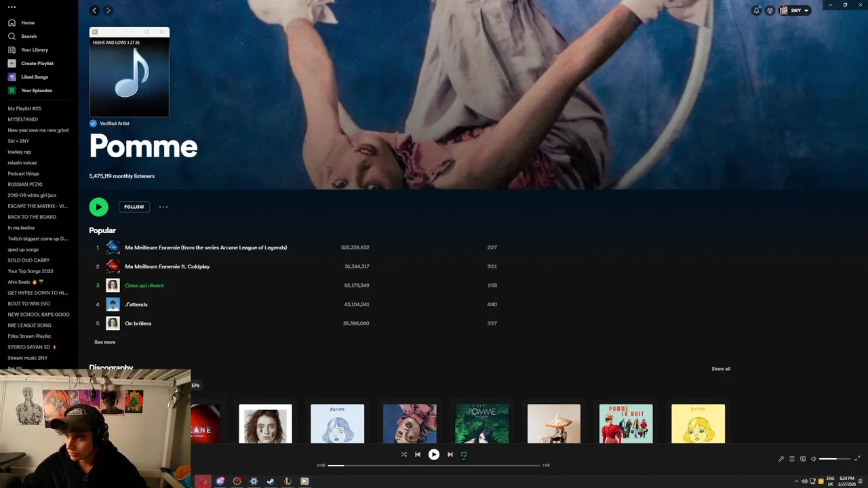Adjust the volume slider
The image size is (868, 488).
pos(835,459)
